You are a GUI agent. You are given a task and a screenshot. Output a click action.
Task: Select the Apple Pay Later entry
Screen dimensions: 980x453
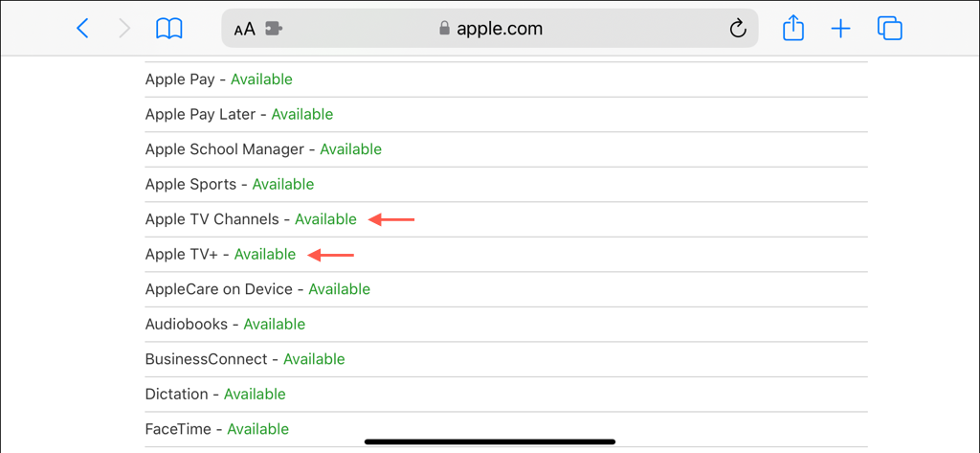coord(239,114)
